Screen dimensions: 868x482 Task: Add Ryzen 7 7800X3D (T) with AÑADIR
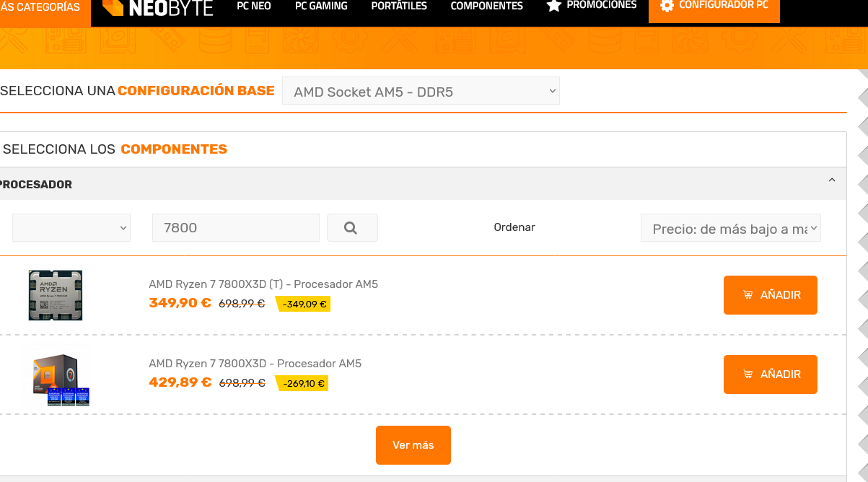pos(771,295)
